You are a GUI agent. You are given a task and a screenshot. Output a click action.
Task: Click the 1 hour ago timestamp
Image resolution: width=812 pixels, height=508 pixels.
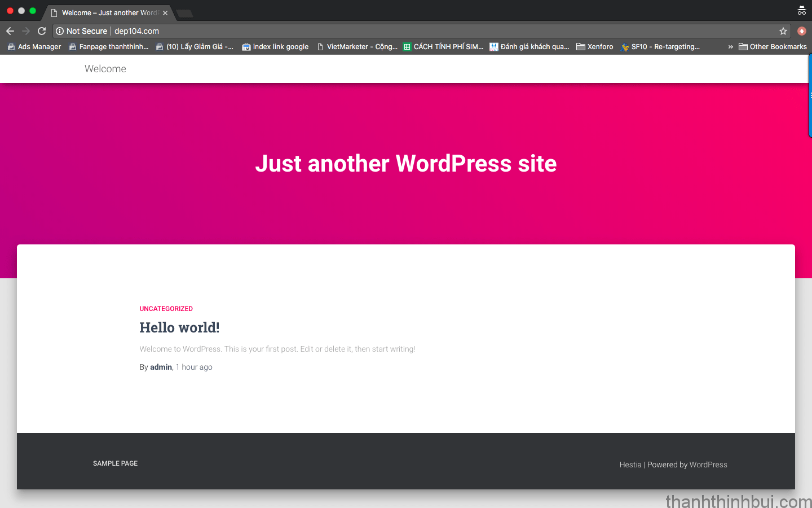(194, 367)
